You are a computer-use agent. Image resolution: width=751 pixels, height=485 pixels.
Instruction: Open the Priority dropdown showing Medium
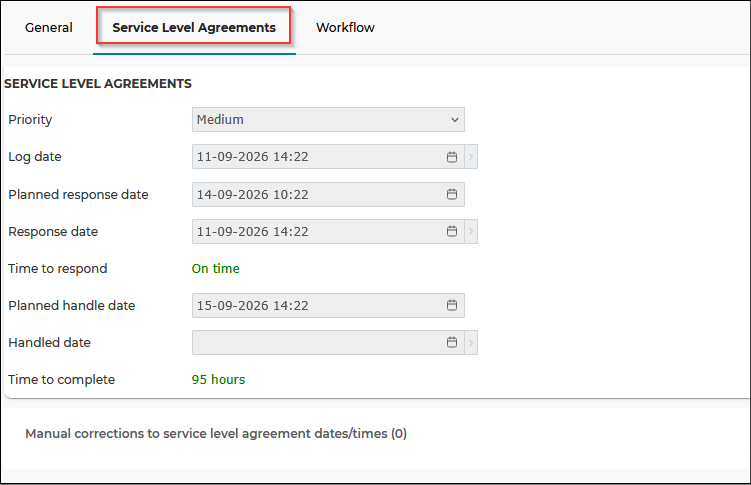pos(328,120)
